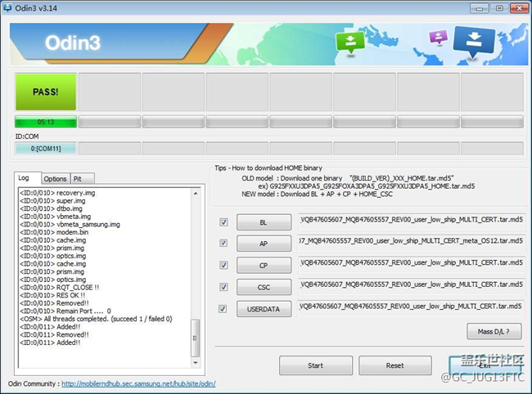The image size is (532, 394).
Task: Untick the AP file checkbox
Action: click(x=223, y=243)
